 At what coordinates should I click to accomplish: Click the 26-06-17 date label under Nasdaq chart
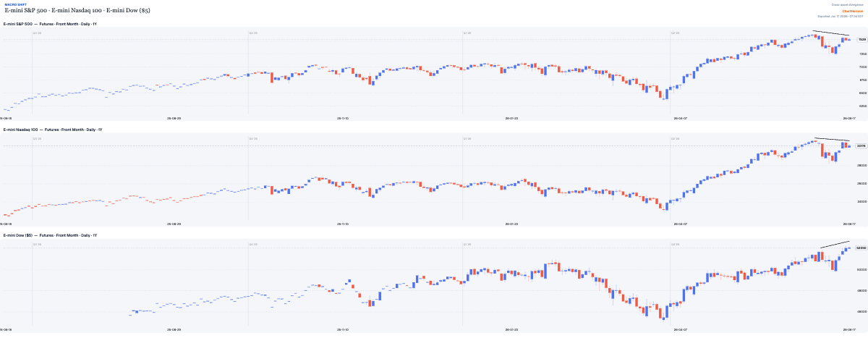[850, 224]
